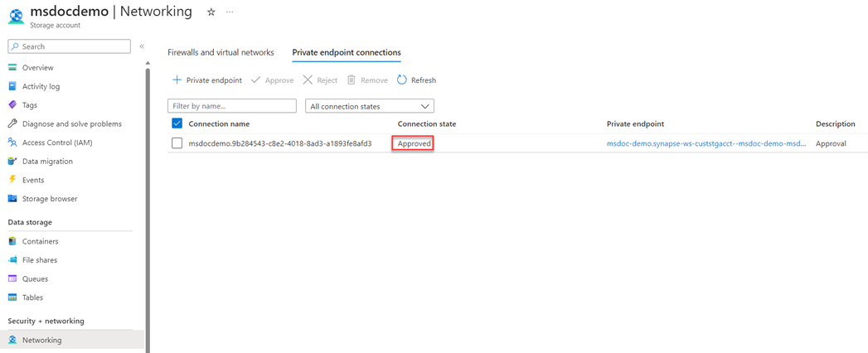Click the Filter by name input field
The height and width of the screenshot is (353, 868).
pos(232,106)
